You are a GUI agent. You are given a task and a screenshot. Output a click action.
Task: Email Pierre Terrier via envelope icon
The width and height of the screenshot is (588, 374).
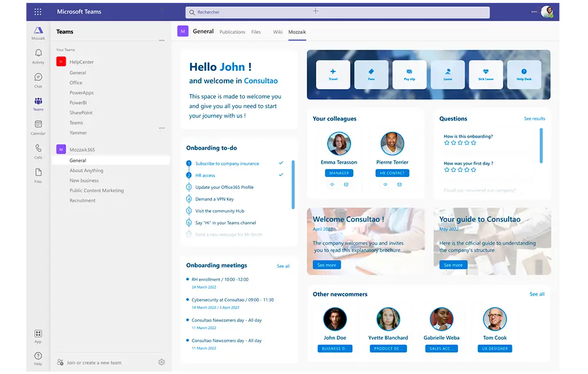click(400, 184)
